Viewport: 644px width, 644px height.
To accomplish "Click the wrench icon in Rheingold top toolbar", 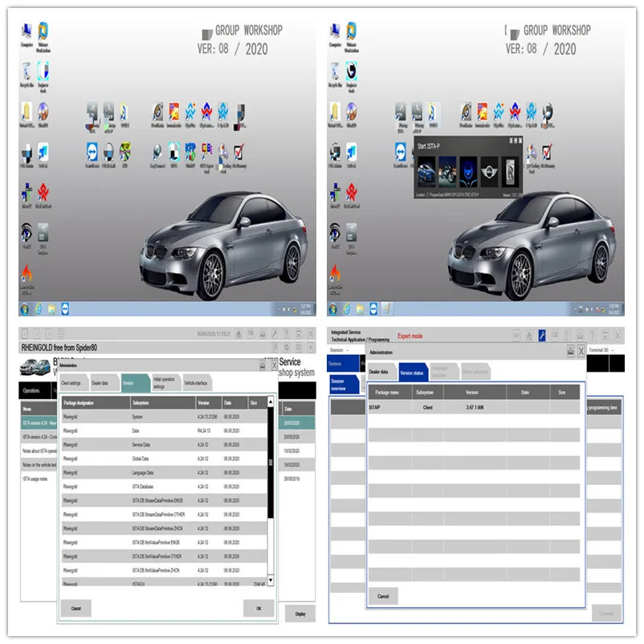I will [275, 333].
